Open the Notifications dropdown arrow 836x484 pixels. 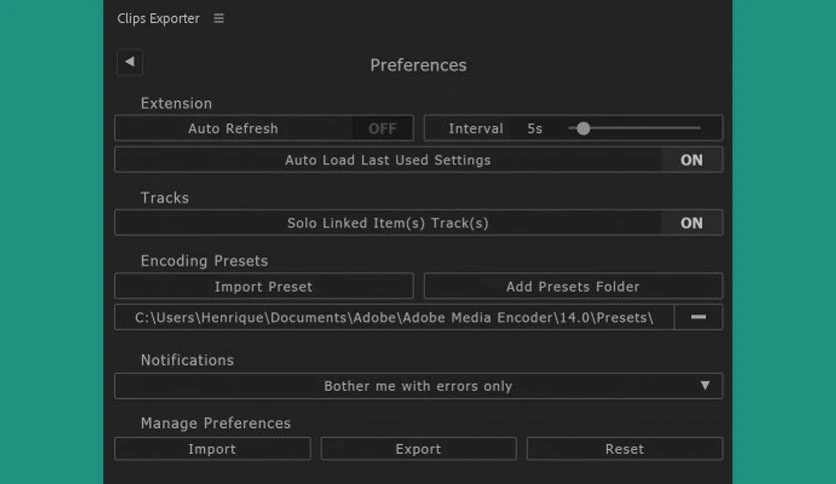pyautogui.click(x=705, y=385)
